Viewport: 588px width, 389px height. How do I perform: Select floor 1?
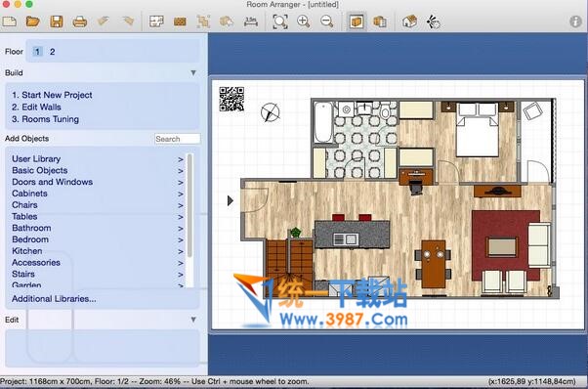(37, 52)
